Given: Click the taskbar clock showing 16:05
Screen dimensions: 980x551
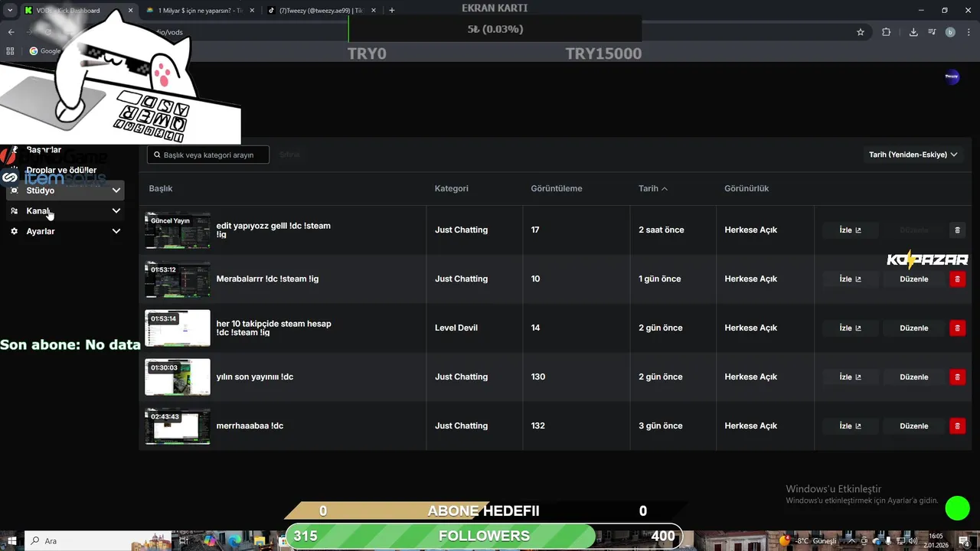Looking at the screenshot, I should 936,540.
